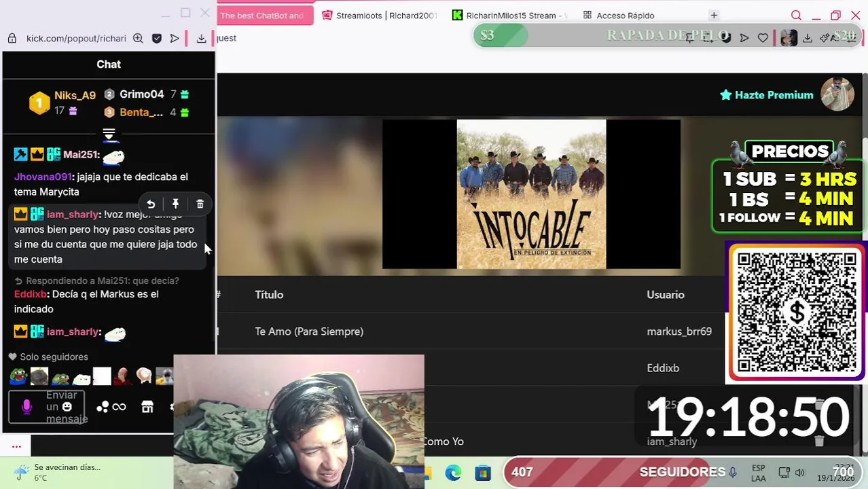
Task: Open the shield icon in popout address bar
Action: tap(157, 38)
